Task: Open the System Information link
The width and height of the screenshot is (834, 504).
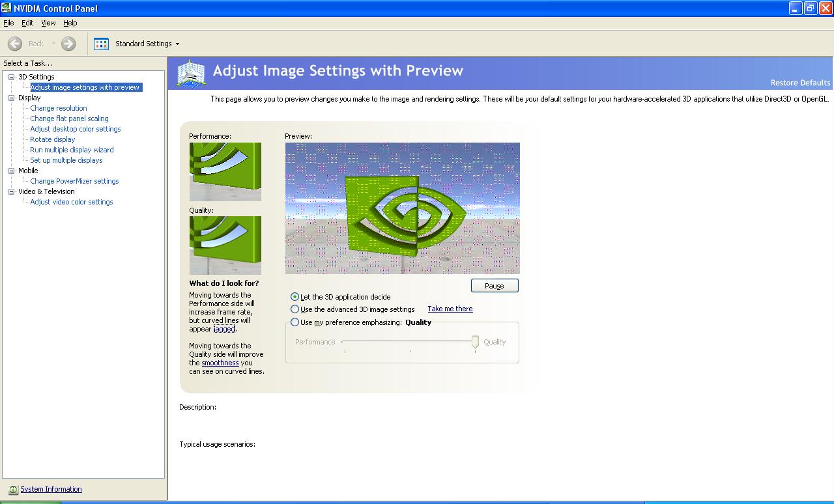Action: point(51,489)
